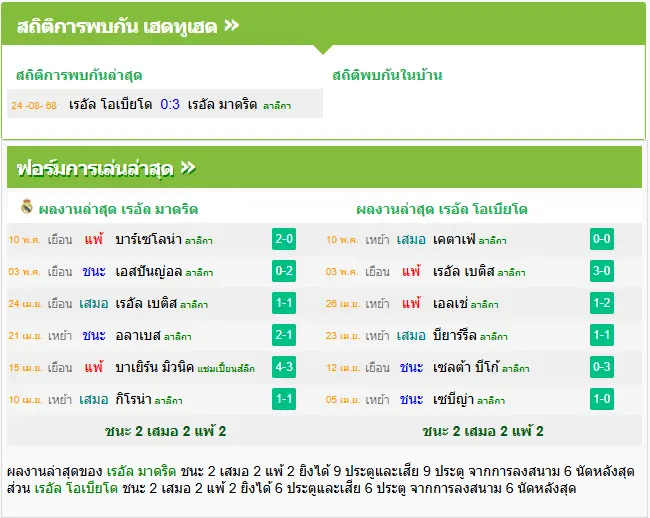Screen dimensions: 650x518
Task: Click ชนะ result in เอสปันญ่อล row
Action: pyautogui.click(x=94, y=271)
